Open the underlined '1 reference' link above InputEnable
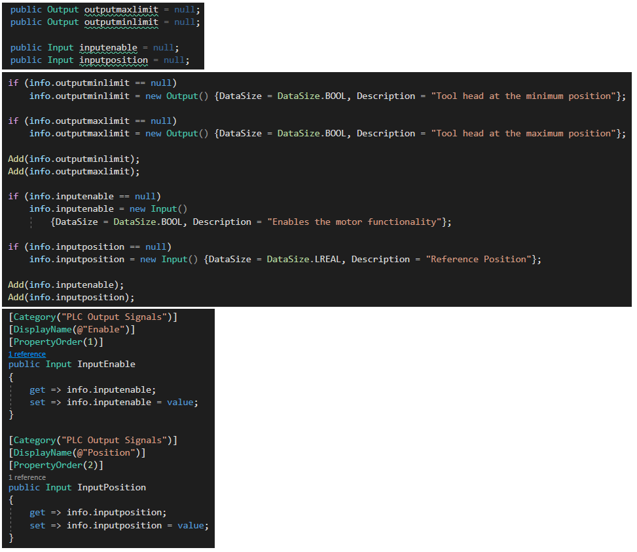Viewport: 637px width, 552px height. point(27,354)
